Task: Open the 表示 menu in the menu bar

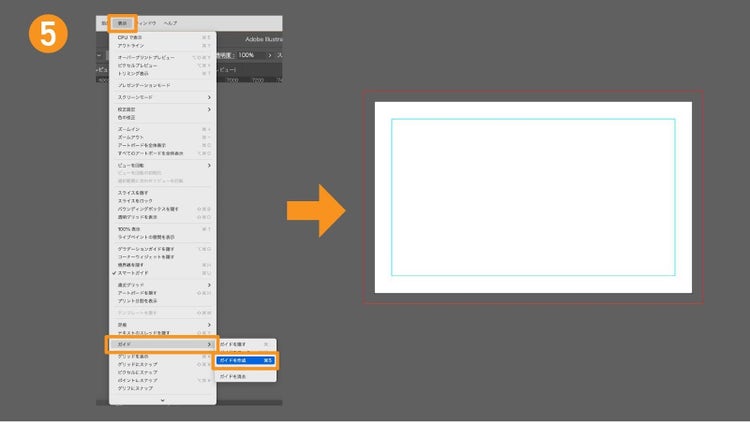Action: (122, 23)
